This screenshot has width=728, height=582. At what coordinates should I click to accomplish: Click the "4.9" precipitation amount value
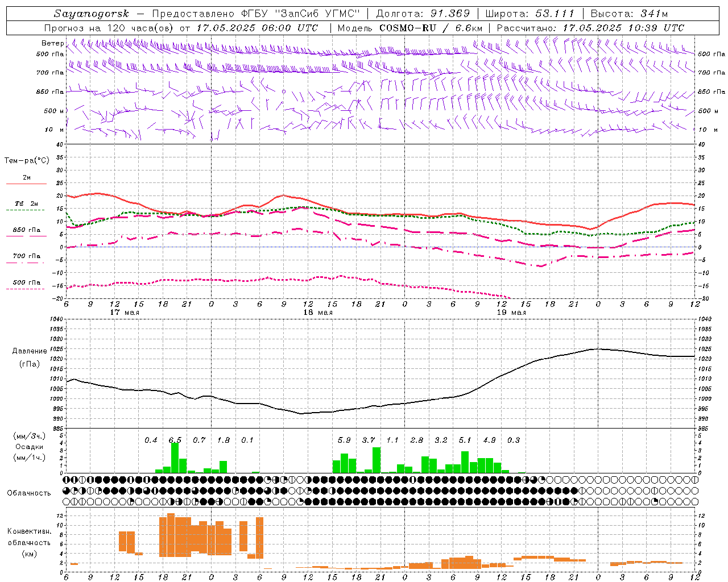pyautogui.click(x=489, y=440)
